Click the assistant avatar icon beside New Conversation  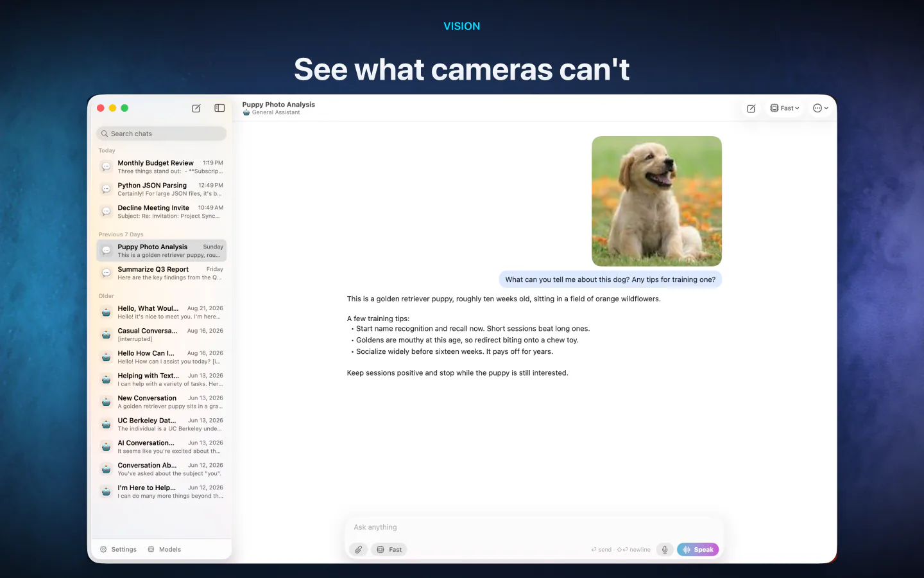(x=107, y=402)
